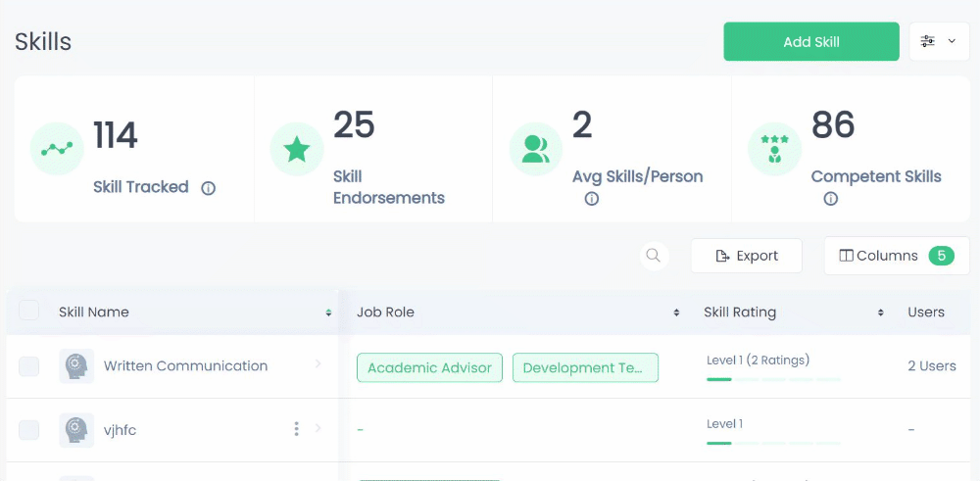The height and width of the screenshot is (481, 980).
Task: Select the vjhfc row checkbox
Action: pos(29,429)
